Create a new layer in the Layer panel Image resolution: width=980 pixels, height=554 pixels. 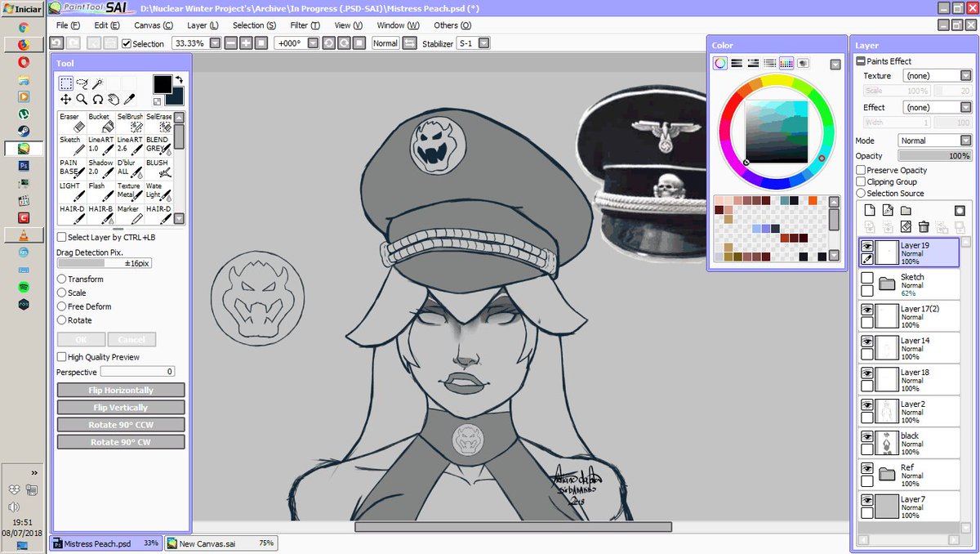[x=869, y=210]
